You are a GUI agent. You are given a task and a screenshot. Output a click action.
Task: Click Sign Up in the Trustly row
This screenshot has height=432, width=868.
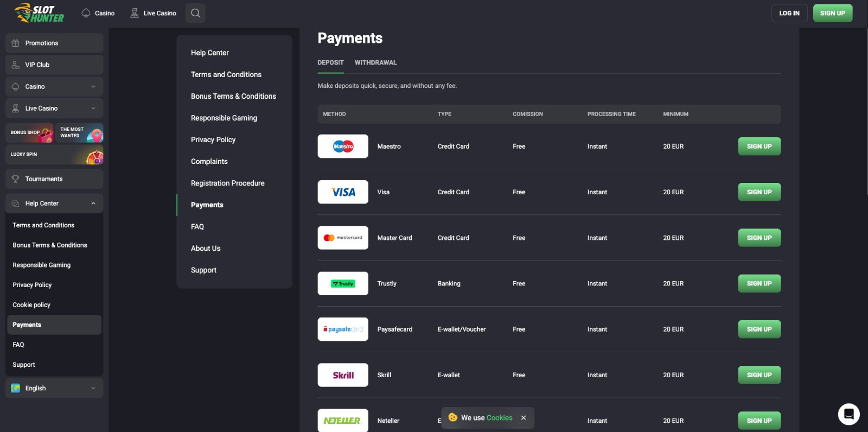[x=759, y=283]
